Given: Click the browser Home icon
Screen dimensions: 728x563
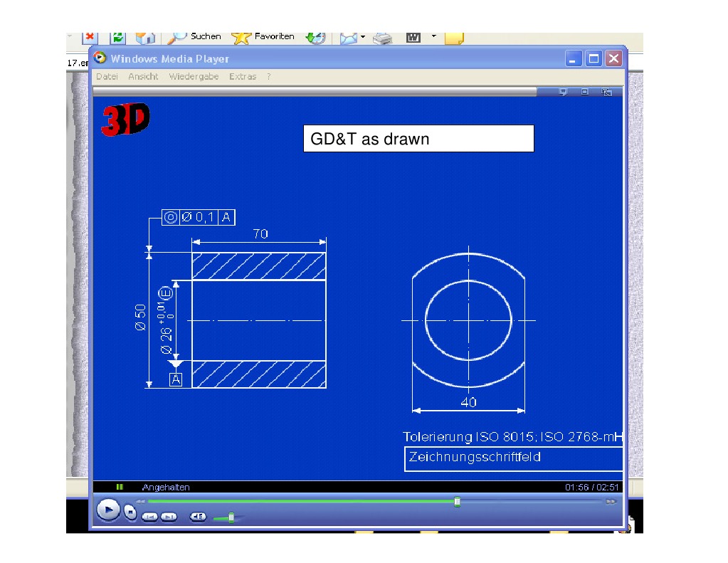Looking at the screenshot, I should [x=145, y=38].
